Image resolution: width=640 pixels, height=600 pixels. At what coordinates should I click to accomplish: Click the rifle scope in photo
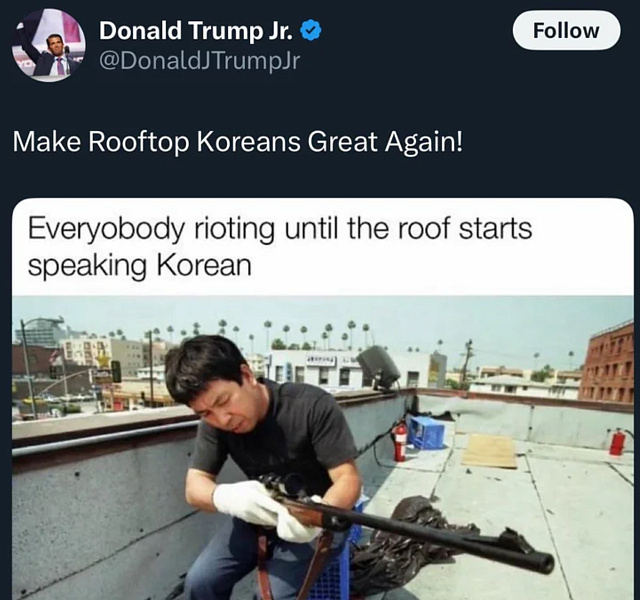point(286,484)
